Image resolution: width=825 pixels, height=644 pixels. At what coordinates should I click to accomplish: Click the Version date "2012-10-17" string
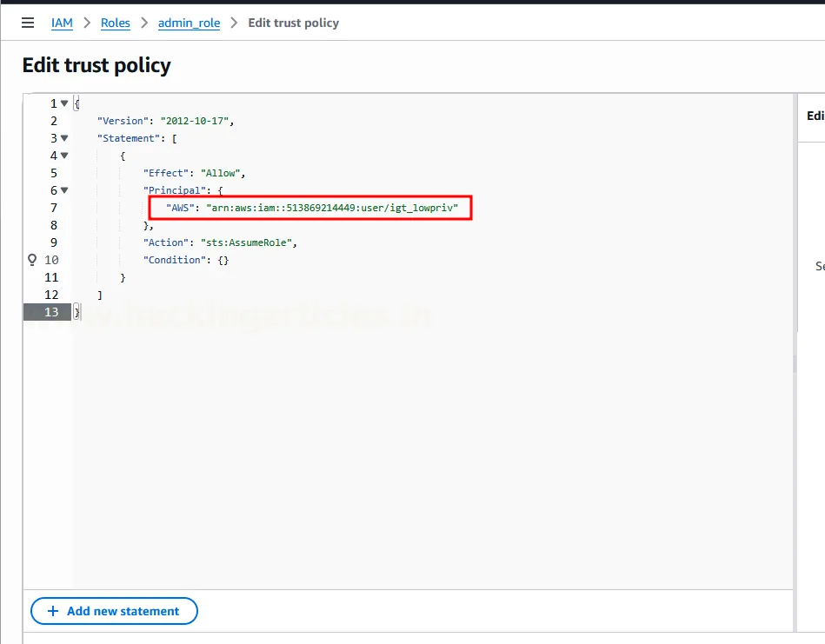(x=196, y=121)
